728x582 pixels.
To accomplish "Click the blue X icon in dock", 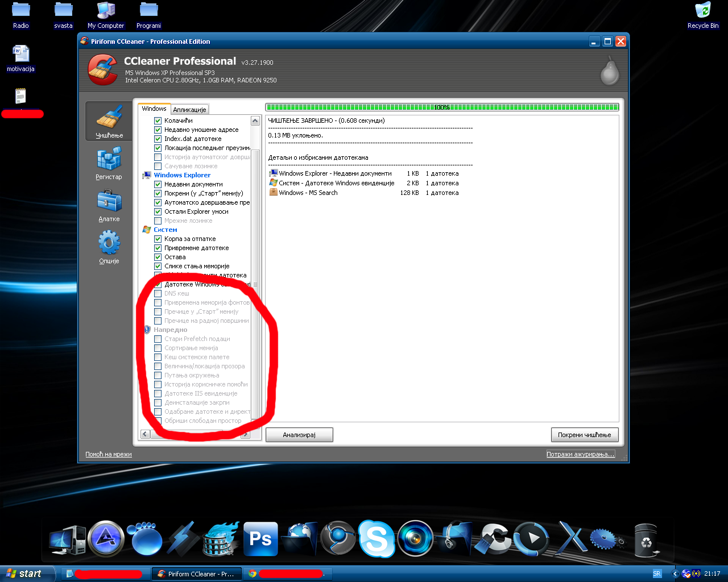I will [x=570, y=537].
